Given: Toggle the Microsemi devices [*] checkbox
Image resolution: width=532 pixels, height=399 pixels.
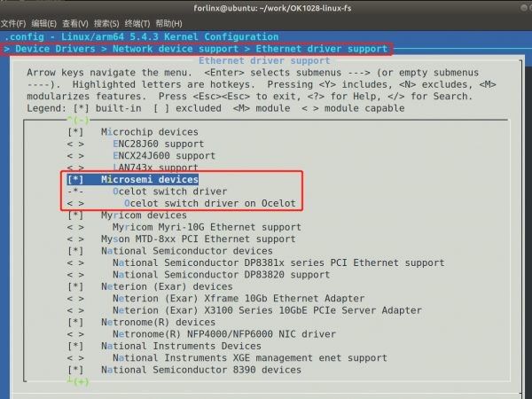Looking at the screenshot, I should point(76,179).
